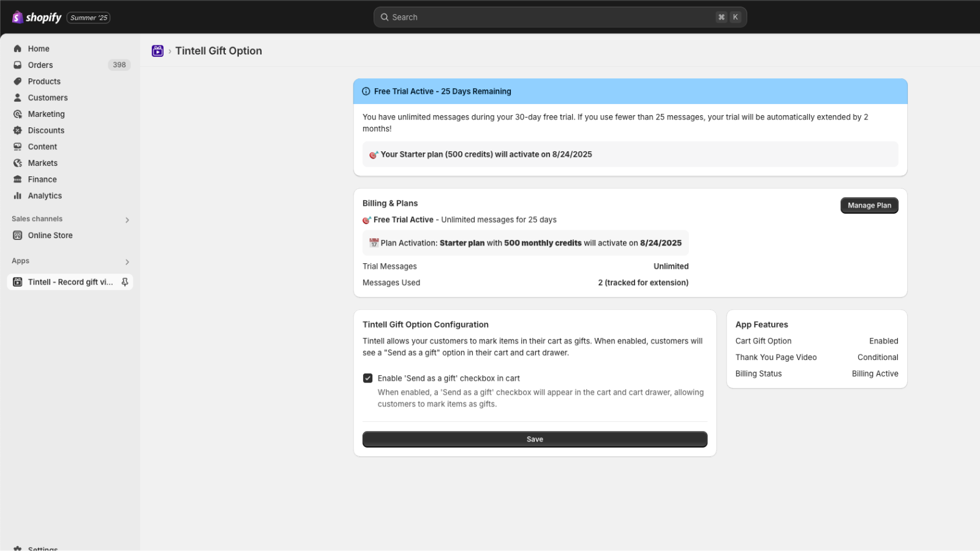Expand the Sales channels section
The height and width of the screenshot is (551, 980).
click(x=127, y=219)
